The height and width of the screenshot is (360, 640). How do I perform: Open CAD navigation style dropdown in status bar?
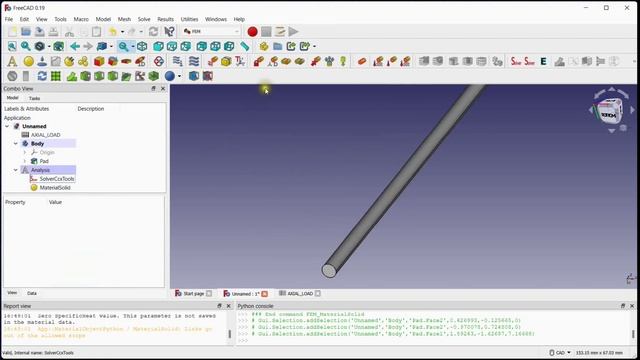[x=560, y=352]
